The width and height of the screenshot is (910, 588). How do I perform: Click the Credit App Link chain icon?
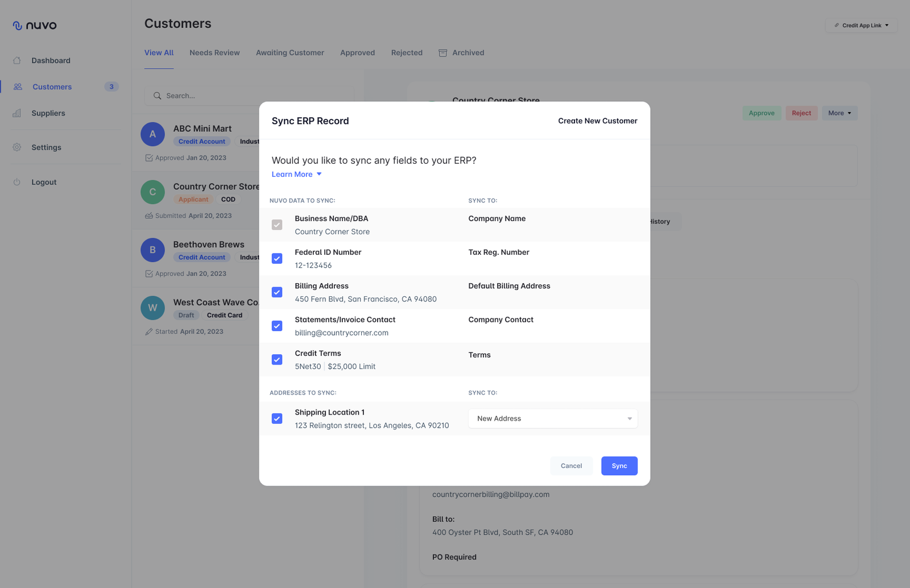pos(837,25)
